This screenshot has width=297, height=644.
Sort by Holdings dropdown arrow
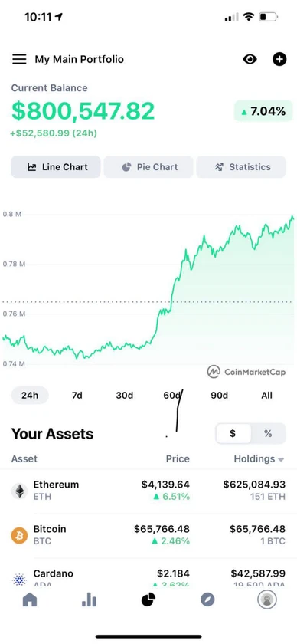[281, 459]
